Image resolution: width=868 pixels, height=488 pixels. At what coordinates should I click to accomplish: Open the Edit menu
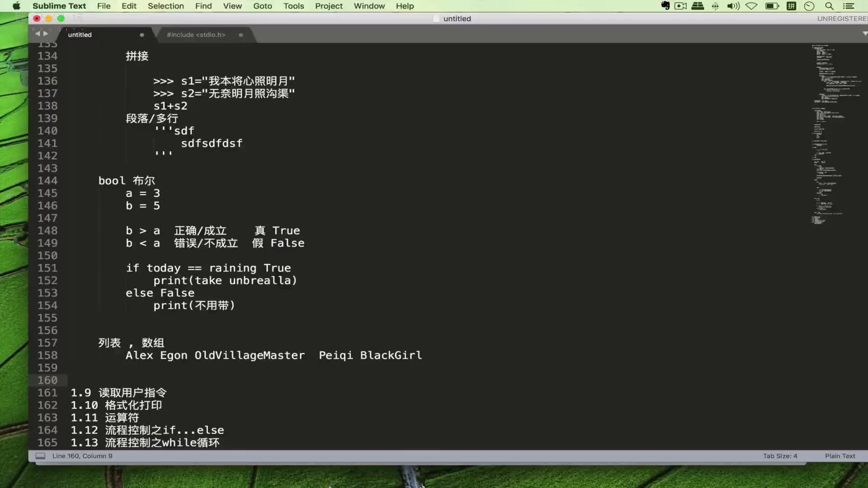(x=129, y=6)
